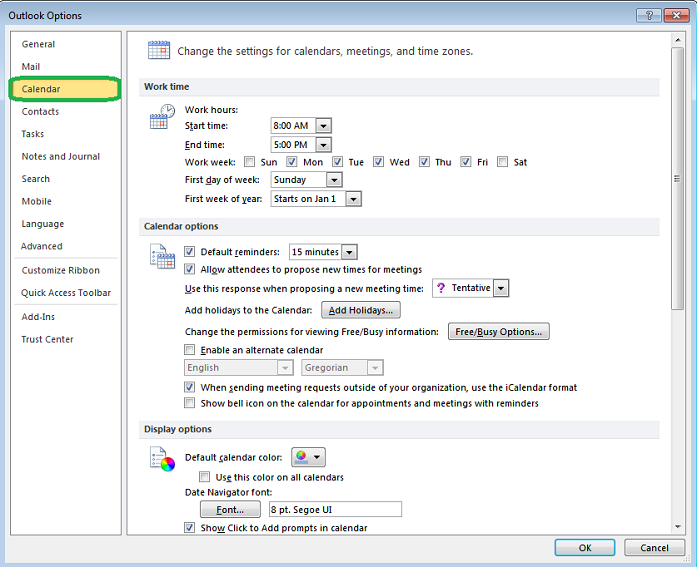Open the Tentative response dropdown

click(501, 288)
